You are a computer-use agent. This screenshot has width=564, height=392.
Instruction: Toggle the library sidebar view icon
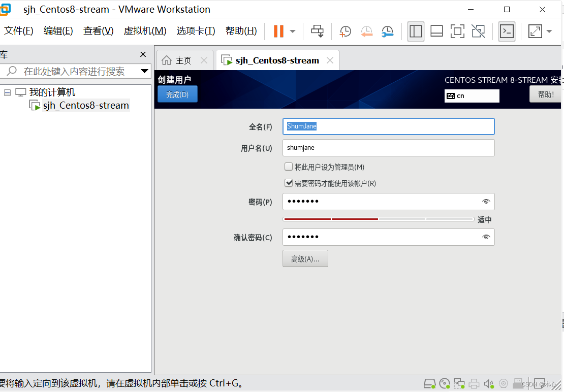[416, 31]
